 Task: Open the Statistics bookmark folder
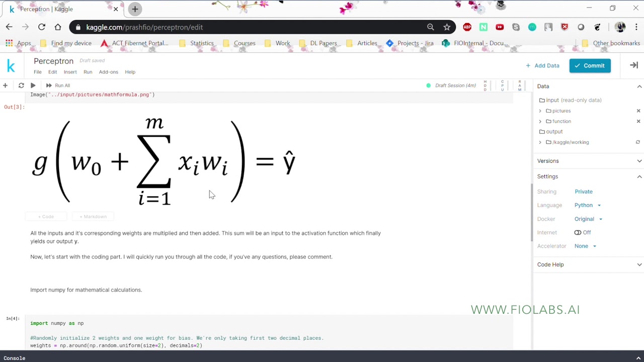197,43
